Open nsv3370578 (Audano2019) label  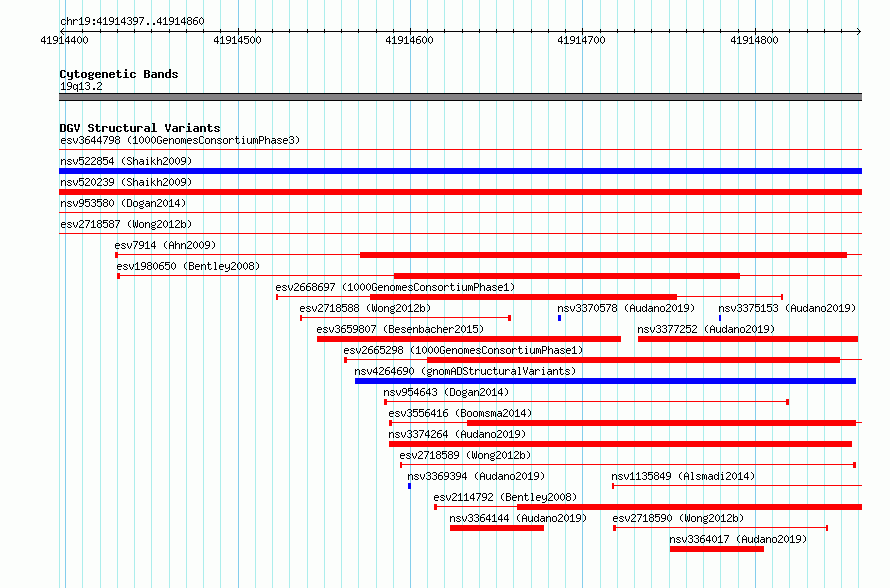(x=626, y=308)
